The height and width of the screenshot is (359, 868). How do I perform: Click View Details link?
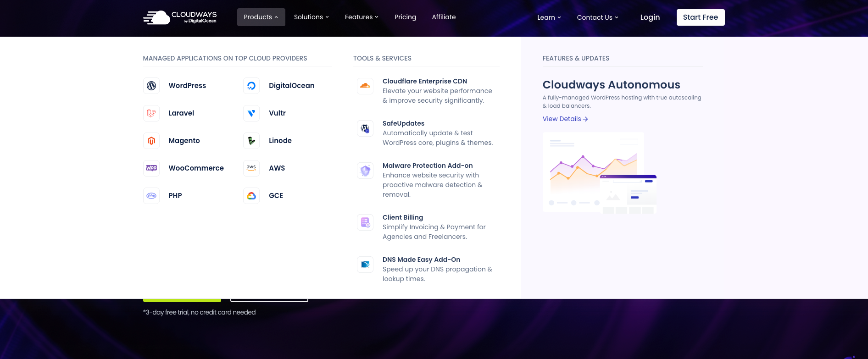point(565,119)
